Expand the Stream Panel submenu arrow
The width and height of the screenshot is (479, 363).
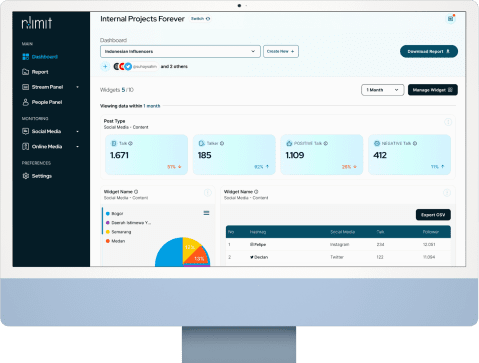point(77,87)
